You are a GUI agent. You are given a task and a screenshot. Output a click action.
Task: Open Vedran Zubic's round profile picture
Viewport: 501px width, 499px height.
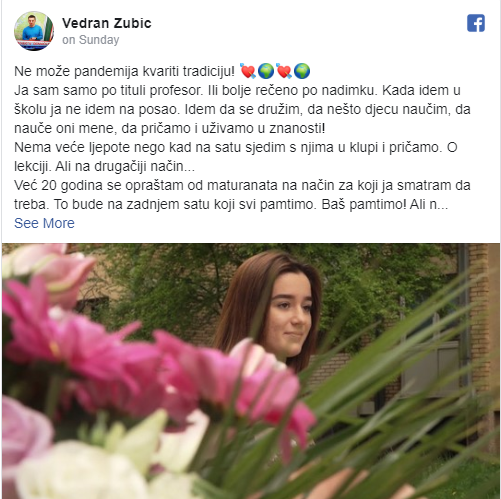(x=34, y=31)
